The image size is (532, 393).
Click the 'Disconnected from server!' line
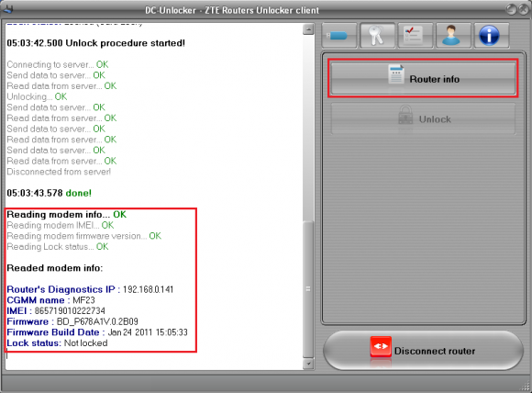click(59, 172)
